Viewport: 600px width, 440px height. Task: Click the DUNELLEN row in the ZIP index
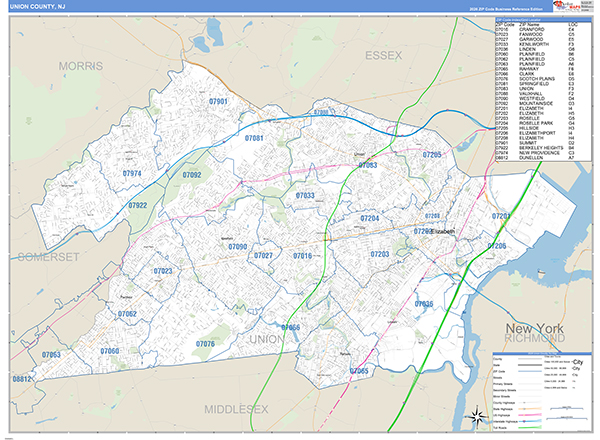pos(536,158)
